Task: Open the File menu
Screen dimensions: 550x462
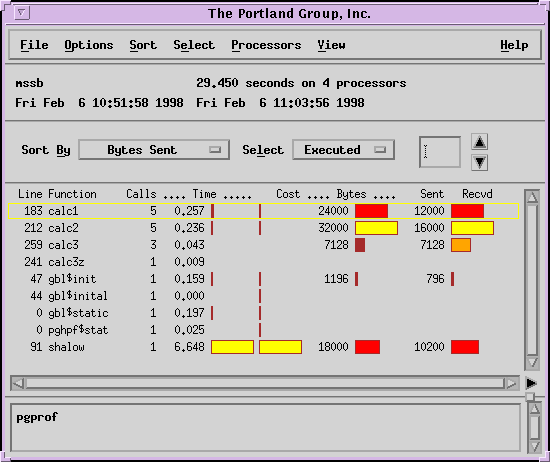Action: coord(34,45)
